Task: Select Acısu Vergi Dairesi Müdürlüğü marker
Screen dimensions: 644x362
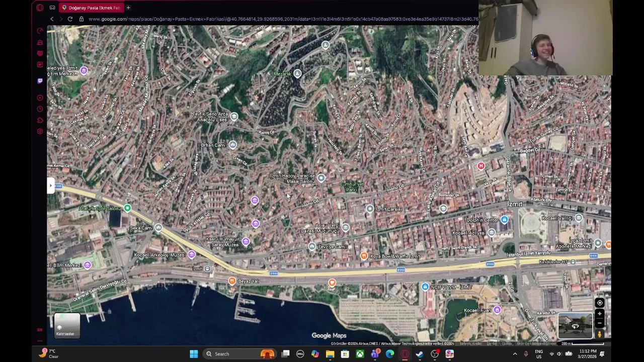Action: [x=345, y=228]
